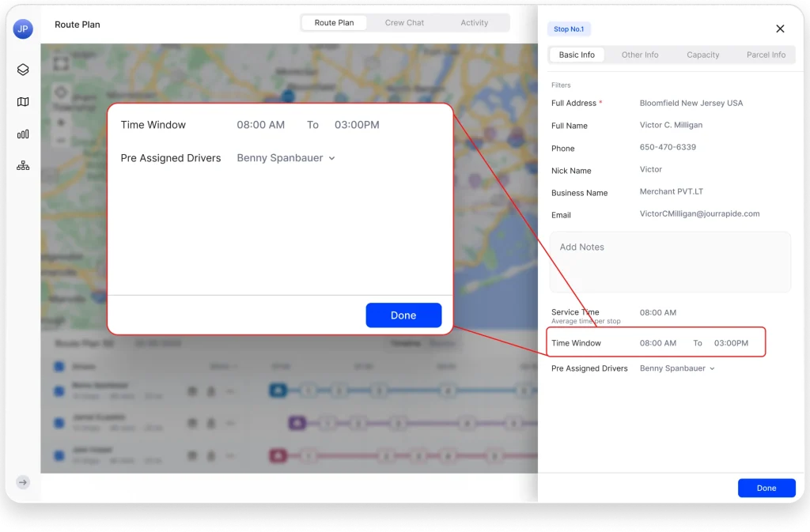Click the purple start marker on second route timeline
810x532 pixels.
click(x=297, y=423)
